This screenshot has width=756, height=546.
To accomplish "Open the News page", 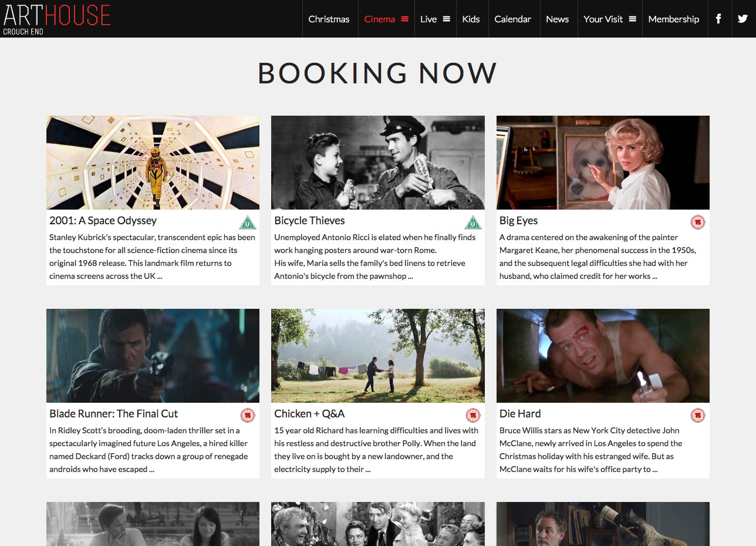I will click(x=557, y=19).
